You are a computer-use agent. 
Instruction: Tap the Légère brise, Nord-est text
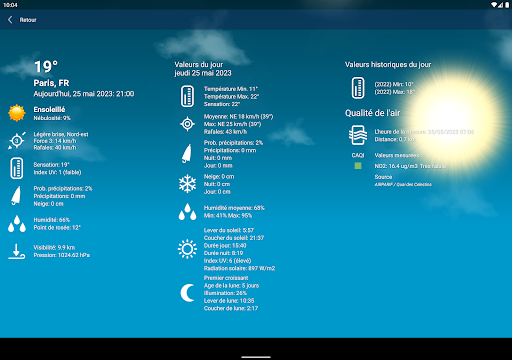(x=61, y=134)
